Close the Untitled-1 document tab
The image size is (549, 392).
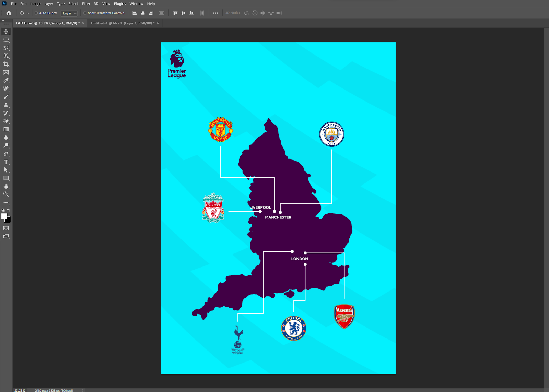point(158,23)
